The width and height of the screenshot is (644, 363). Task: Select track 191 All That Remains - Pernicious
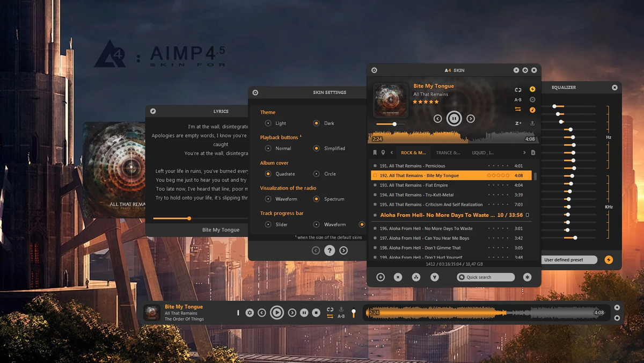pyautogui.click(x=452, y=166)
